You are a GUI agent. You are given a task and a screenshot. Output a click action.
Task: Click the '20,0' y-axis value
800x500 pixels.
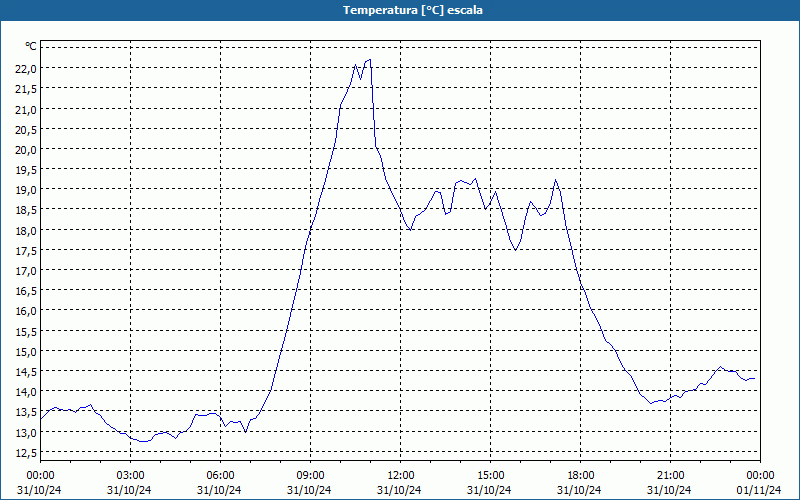pos(26,149)
